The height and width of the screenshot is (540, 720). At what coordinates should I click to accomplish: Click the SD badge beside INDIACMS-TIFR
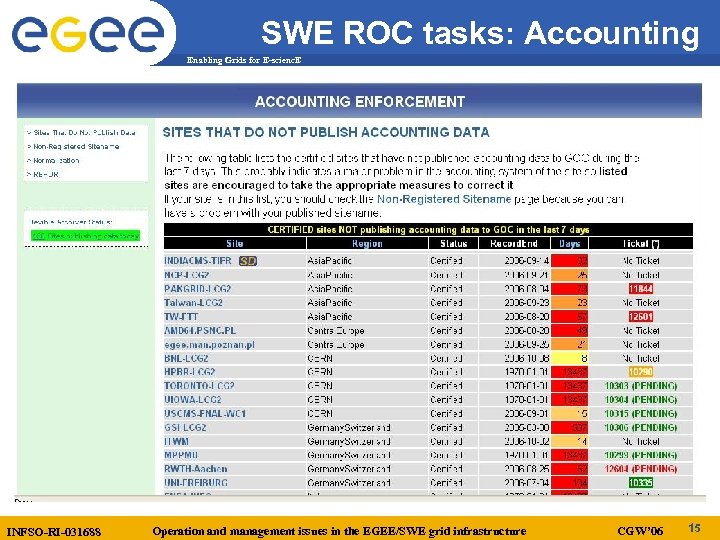pos(248,261)
